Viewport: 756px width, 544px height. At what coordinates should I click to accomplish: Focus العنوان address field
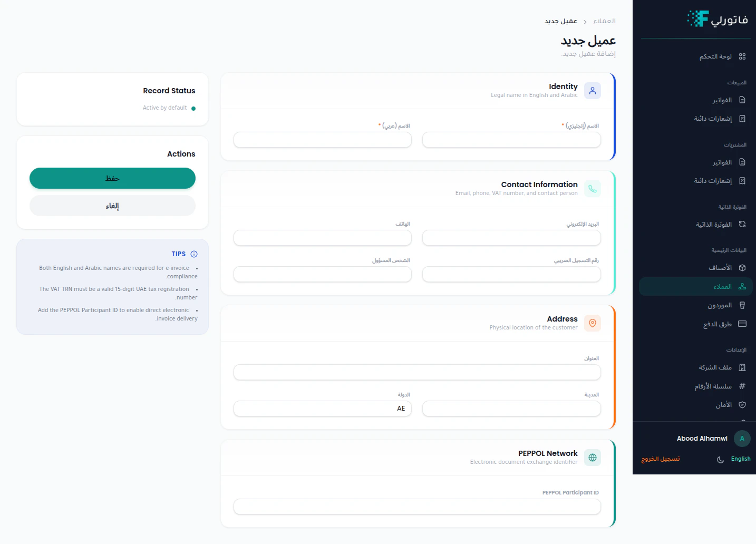(x=417, y=372)
